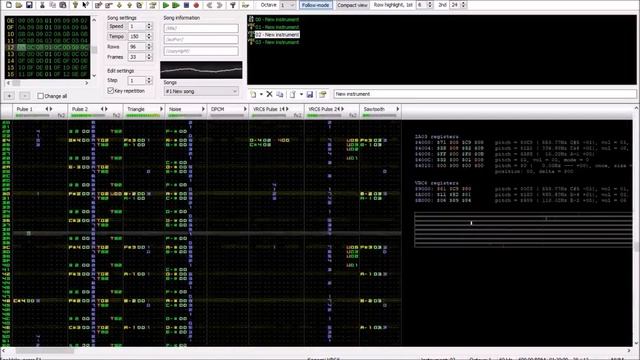Move frame down arrow icon
Image resolution: width=640 pixels, height=360 pixels.
(119, 5)
